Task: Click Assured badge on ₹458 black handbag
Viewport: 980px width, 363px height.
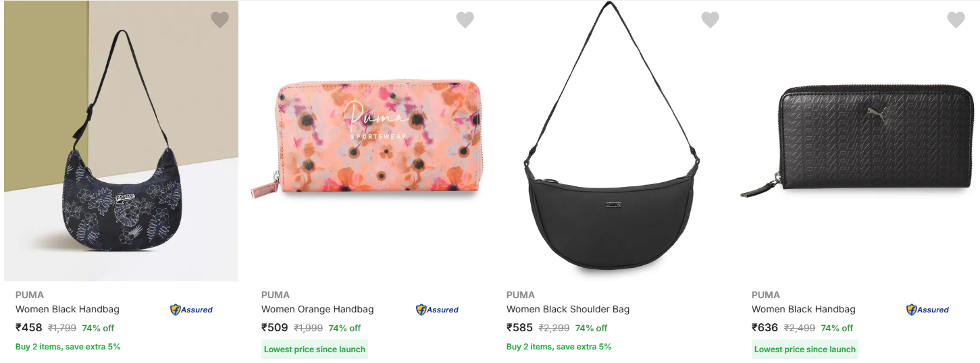Action: [x=191, y=310]
